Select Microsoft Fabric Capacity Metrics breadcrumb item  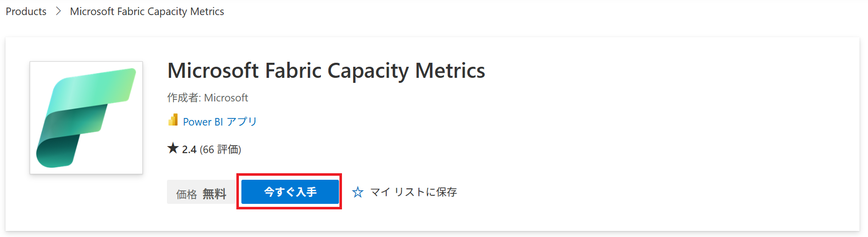[x=147, y=12]
